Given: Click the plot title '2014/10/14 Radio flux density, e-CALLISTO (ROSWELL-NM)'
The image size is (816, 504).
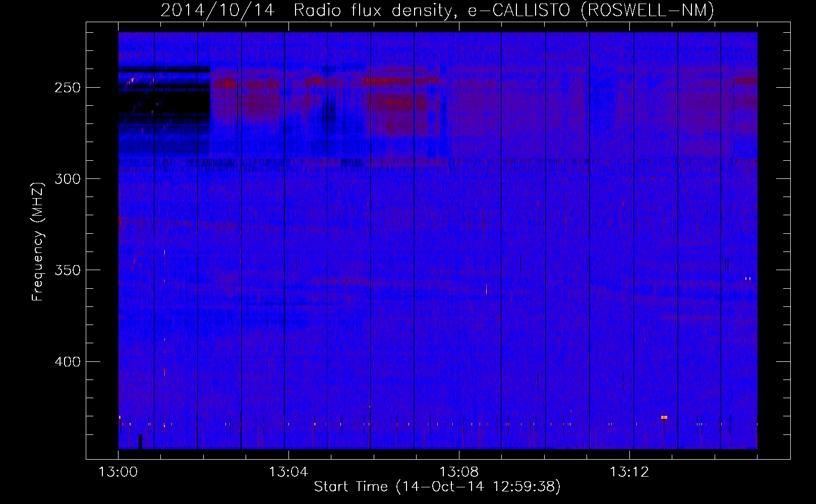Looking at the screenshot, I should tap(437, 11).
